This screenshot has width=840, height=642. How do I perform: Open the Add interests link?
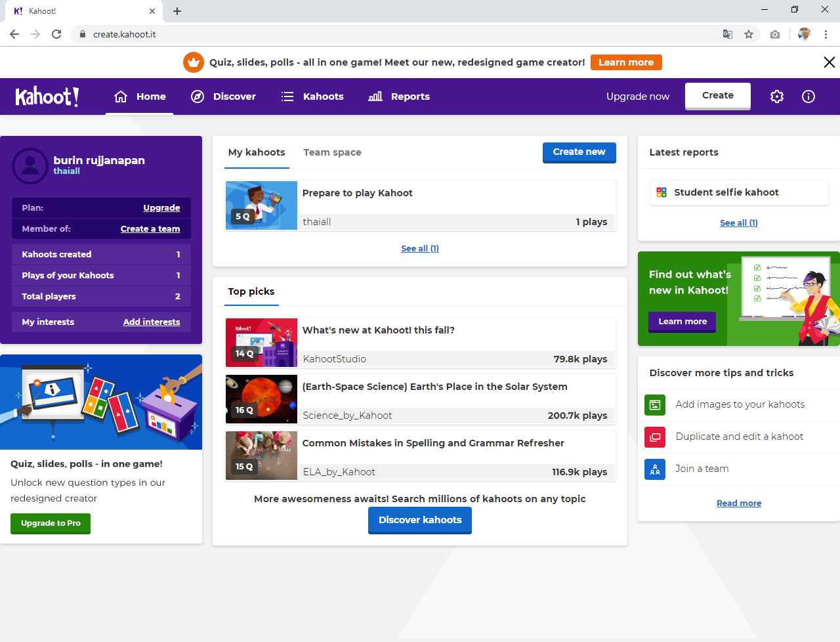click(x=152, y=322)
